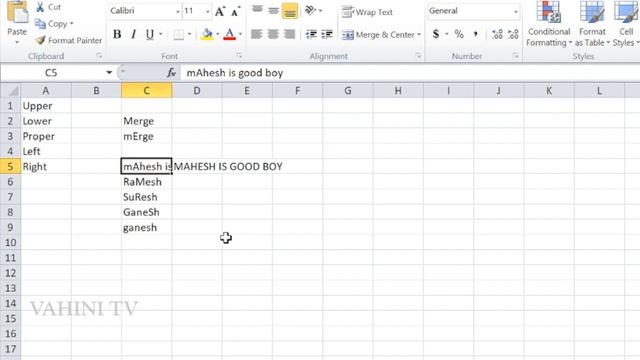640x360 pixels.
Task: Align text left
Action: tap(256, 34)
